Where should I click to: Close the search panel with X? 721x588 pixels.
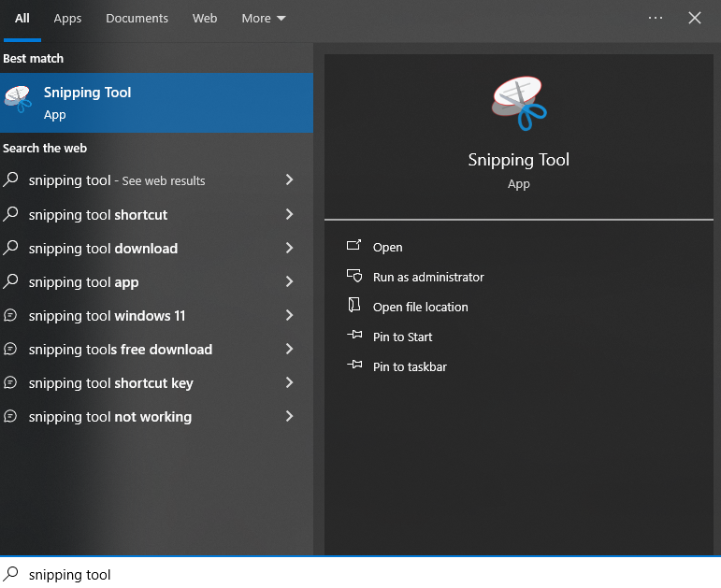tap(695, 18)
